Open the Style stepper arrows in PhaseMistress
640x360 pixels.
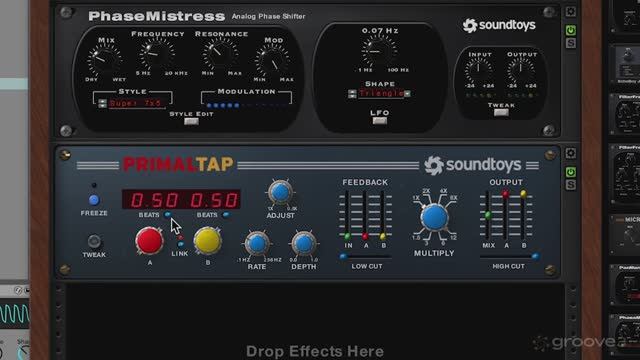pos(102,103)
